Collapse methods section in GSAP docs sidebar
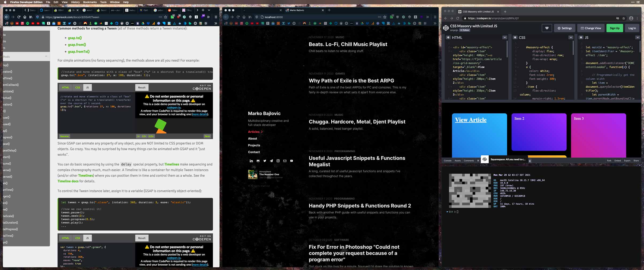644x270 pixels. pyautogui.click(x=46, y=56)
